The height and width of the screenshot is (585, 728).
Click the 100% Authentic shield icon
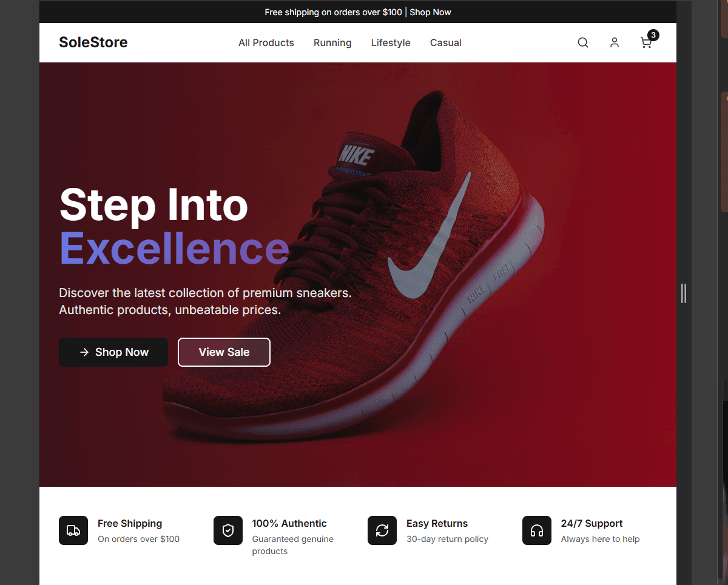click(x=228, y=530)
